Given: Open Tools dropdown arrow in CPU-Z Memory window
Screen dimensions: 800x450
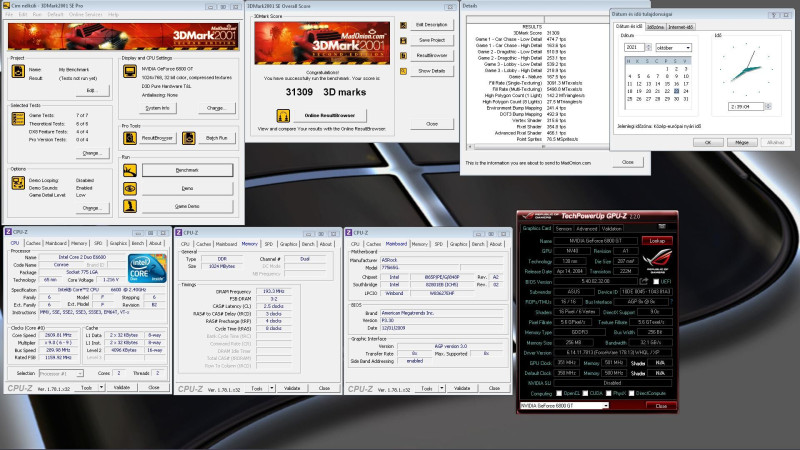Looking at the screenshot, I should tap(271, 389).
